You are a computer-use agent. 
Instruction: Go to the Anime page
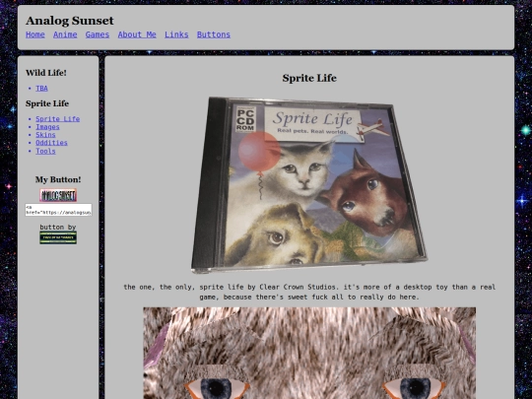(x=65, y=34)
